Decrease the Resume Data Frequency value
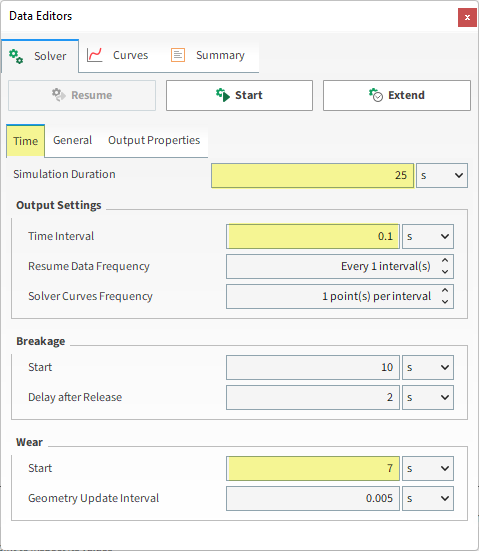 (x=445, y=272)
